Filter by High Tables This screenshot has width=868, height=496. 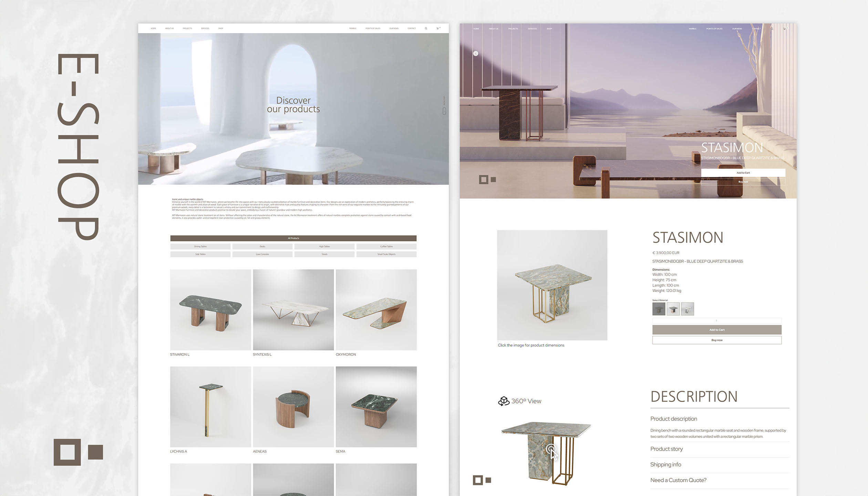pos(324,247)
